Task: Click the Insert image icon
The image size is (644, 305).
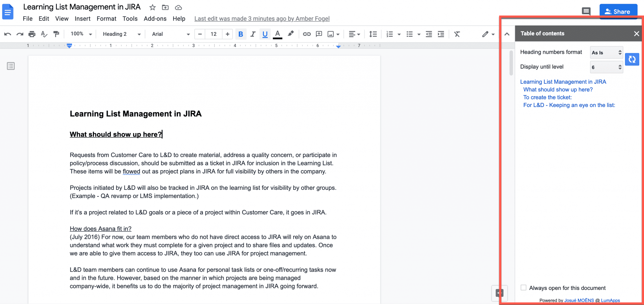Action: (x=331, y=34)
